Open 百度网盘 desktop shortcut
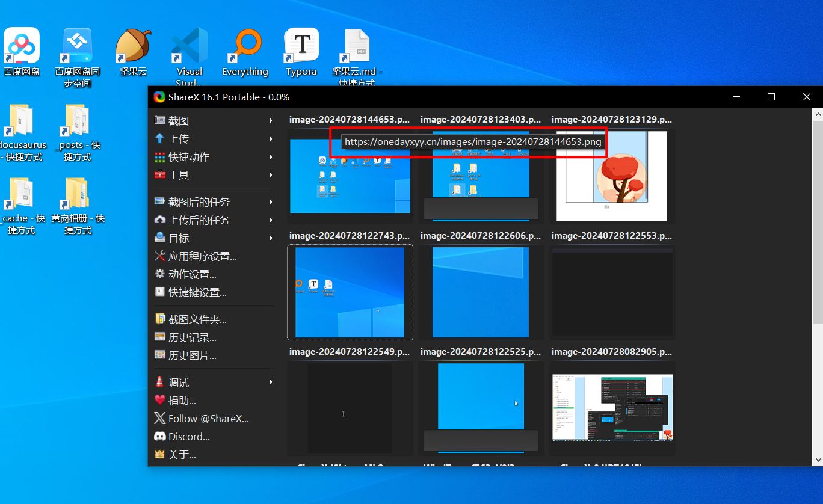Image resolution: width=823 pixels, height=504 pixels. tap(22, 52)
